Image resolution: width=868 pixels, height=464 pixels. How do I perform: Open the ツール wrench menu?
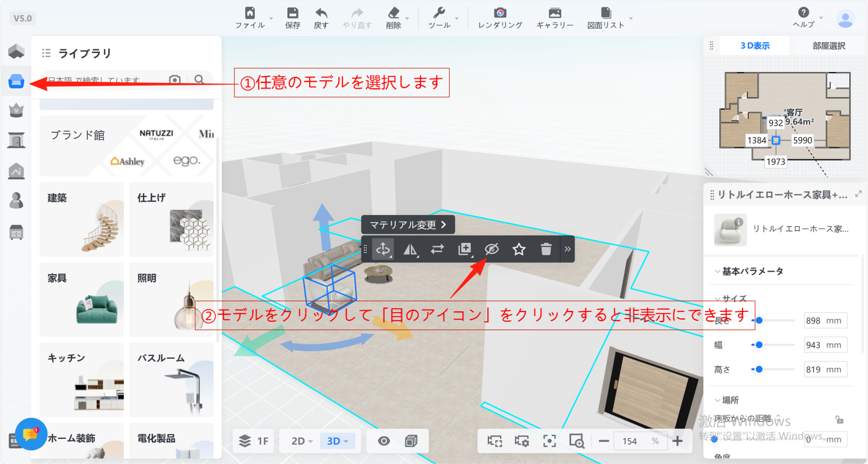[439, 18]
